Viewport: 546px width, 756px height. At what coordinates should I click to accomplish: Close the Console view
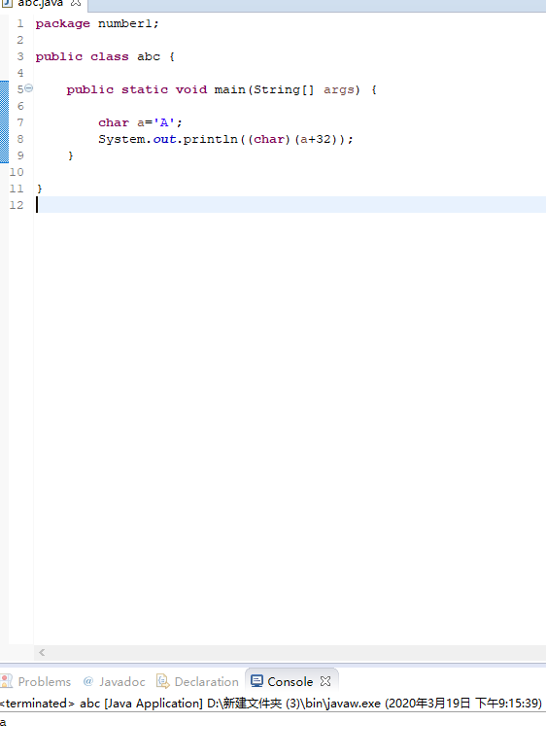pyautogui.click(x=325, y=681)
